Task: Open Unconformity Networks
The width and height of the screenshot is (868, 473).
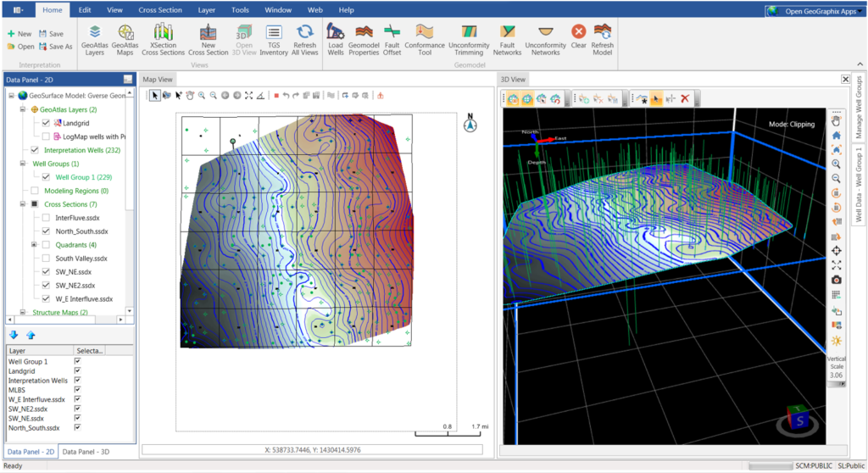Action: (545, 40)
